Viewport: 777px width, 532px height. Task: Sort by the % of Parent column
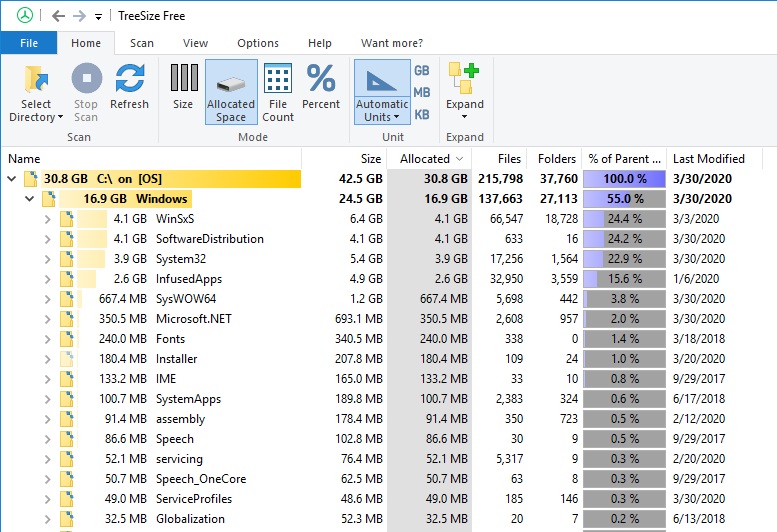point(624,159)
